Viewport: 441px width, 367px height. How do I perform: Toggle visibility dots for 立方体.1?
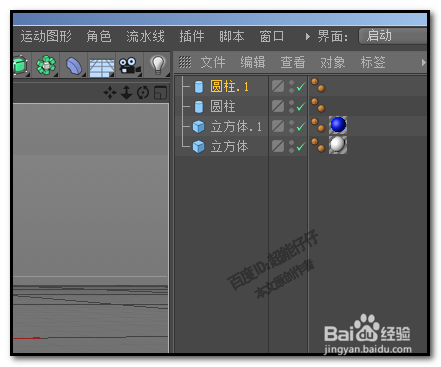tap(292, 126)
